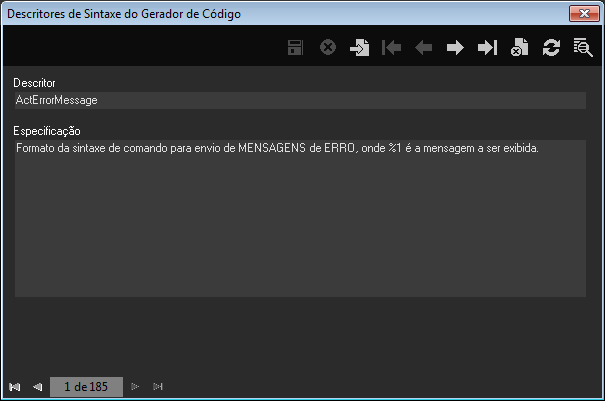Close the Descritores de Sintaxe window

tap(582, 14)
